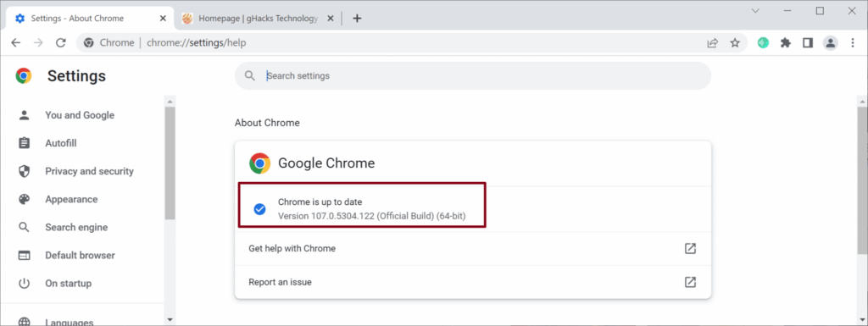Open the Get help with Chrome link

(x=473, y=249)
